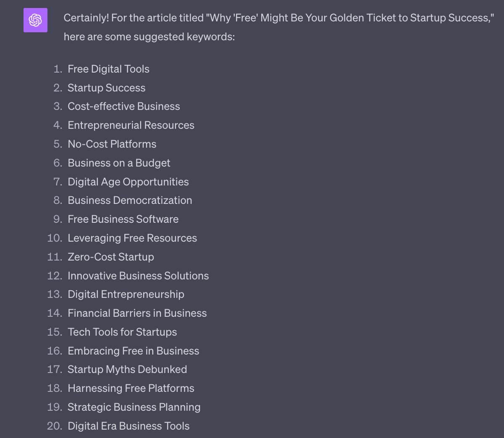
Task: Click the "Zero-Cost Startup" keyword
Action: 111,257
